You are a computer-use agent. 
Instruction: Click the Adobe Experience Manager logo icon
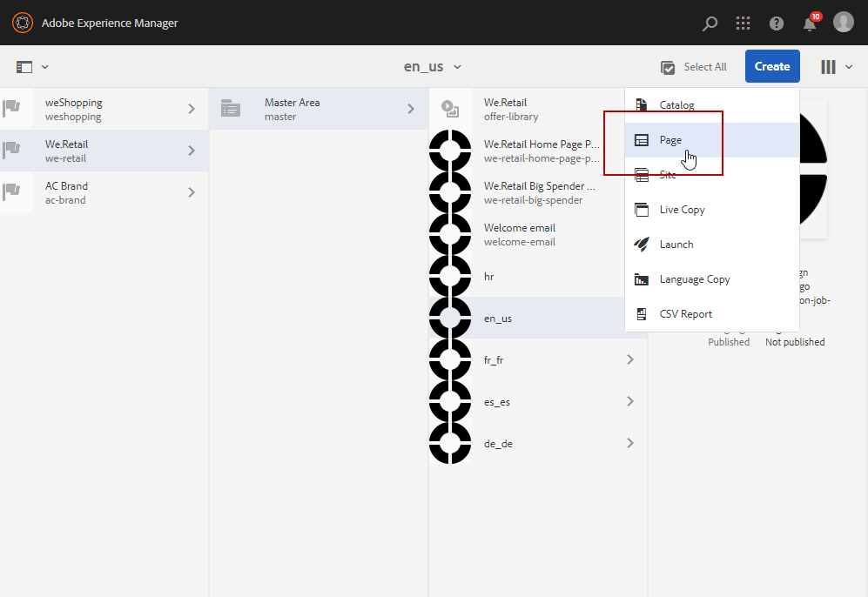pyautogui.click(x=22, y=23)
